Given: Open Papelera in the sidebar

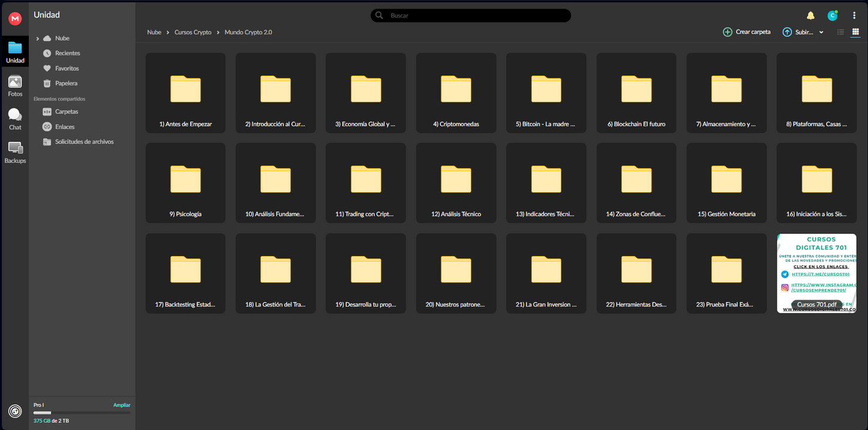Looking at the screenshot, I should point(66,83).
